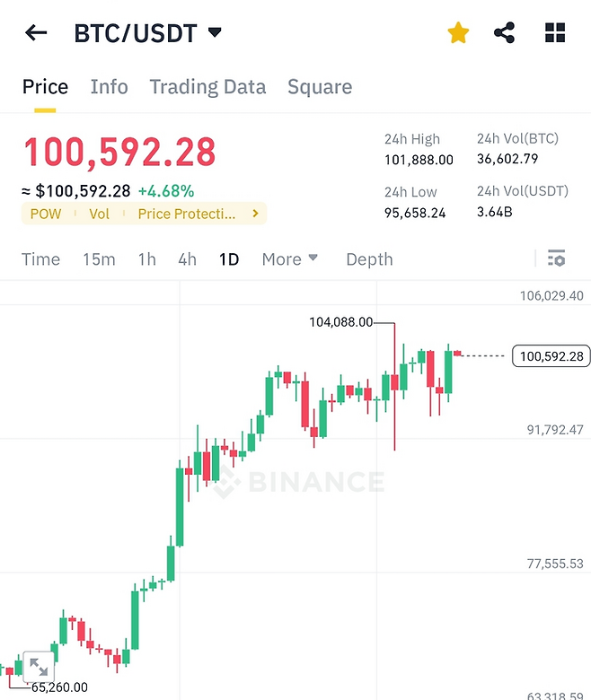This screenshot has height=700, width=591.
Task: Tap the fullscreen expand arrows icon
Action: pyautogui.click(x=39, y=667)
